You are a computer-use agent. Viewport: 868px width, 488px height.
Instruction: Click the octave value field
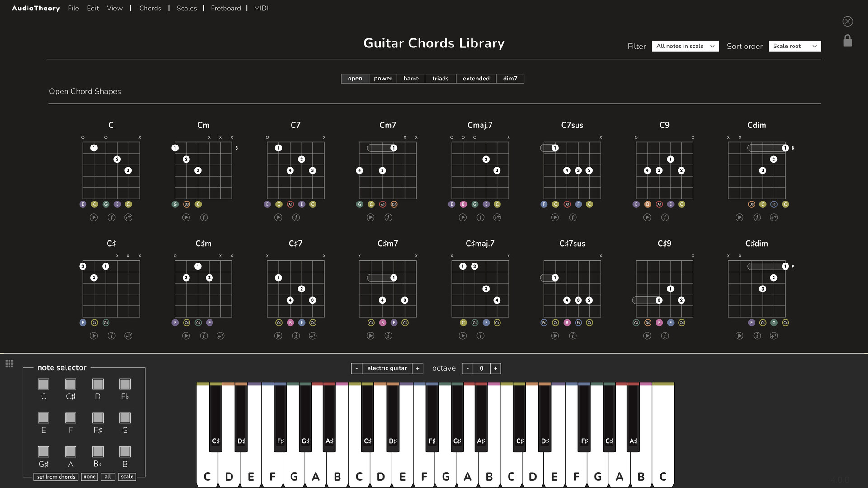(481, 368)
